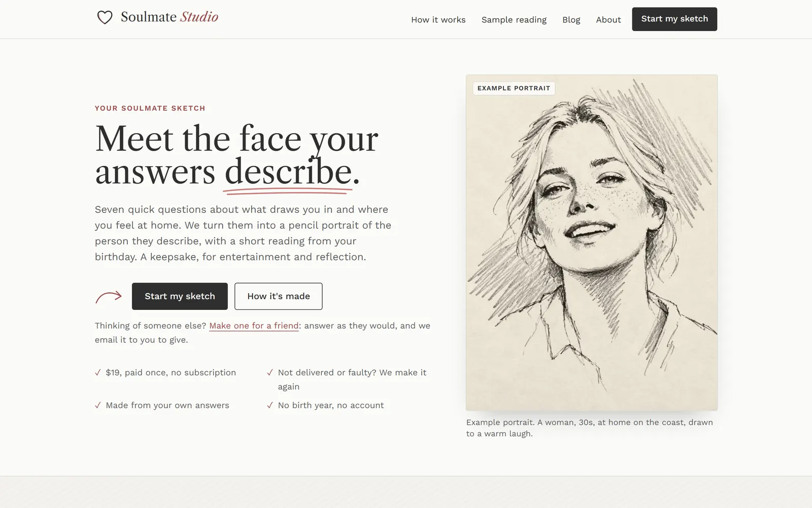Screen dimensions: 812x508
Task: Click the text 'No birth year, no account'
Action: [x=331, y=405]
